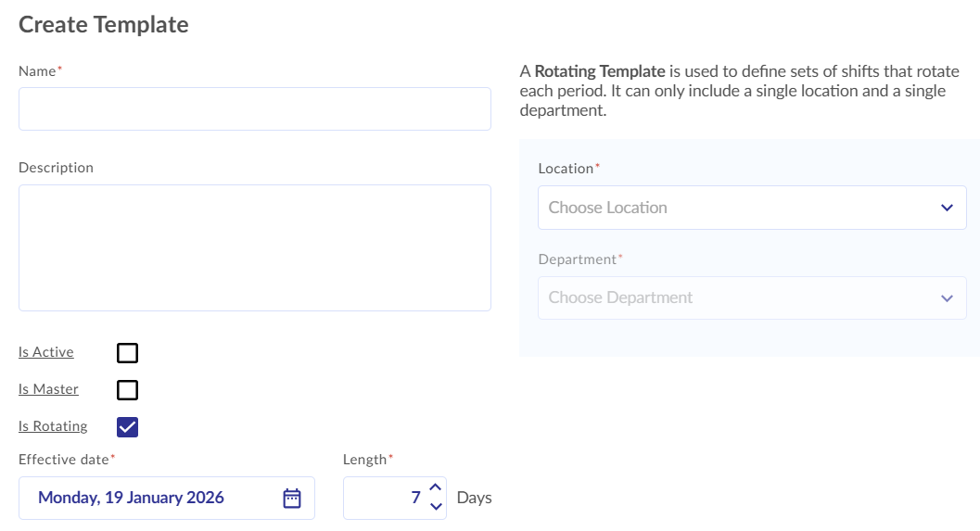Increase Length with the up arrow
Image resolution: width=980 pixels, height=531 pixels.
tap(436, 488)
